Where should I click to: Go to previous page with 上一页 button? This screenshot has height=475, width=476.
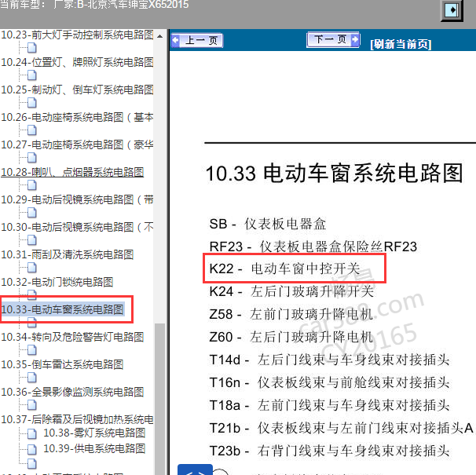click(197, 41)
